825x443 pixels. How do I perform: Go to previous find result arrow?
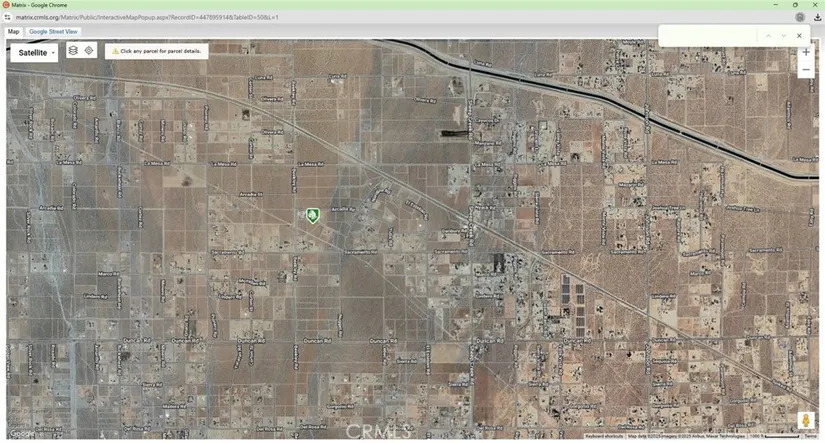[x=768, y=36]
